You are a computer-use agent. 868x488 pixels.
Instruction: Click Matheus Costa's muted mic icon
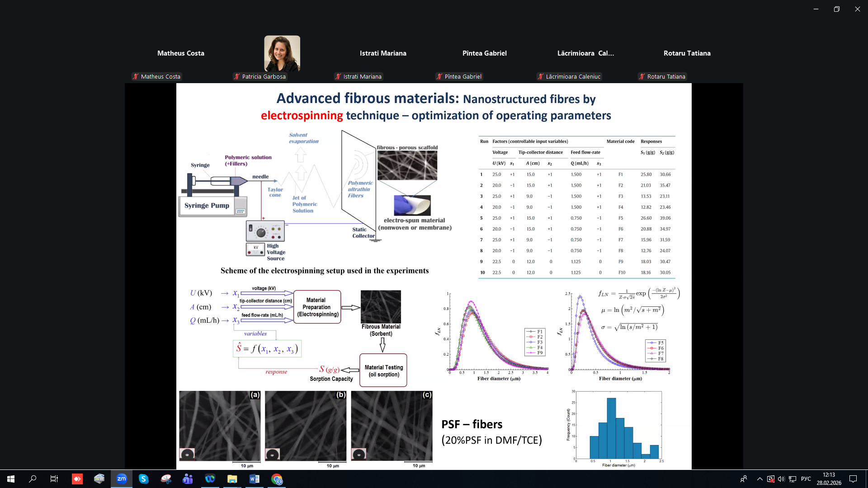(x=136, y=77)
